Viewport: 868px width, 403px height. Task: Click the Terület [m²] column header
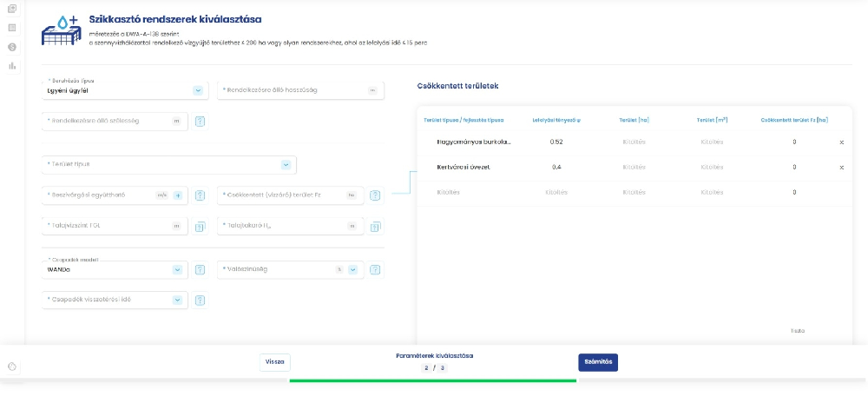pos(712,120)
